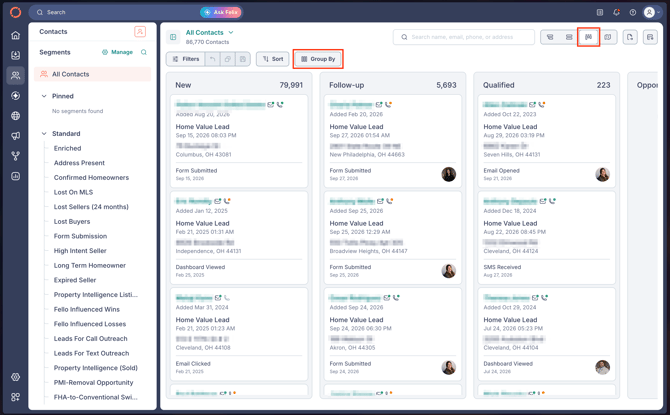Viewport: 670px width, 415px height.
Task: Select the Confirmed Homeowners segment
Action: tap(91, 178)
